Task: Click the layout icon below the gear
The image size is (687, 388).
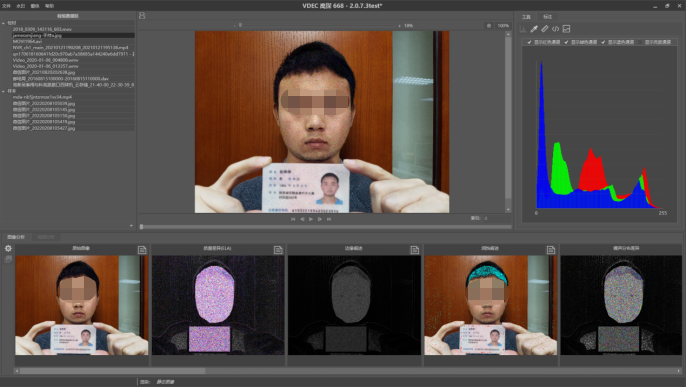Action: [8, 259]
